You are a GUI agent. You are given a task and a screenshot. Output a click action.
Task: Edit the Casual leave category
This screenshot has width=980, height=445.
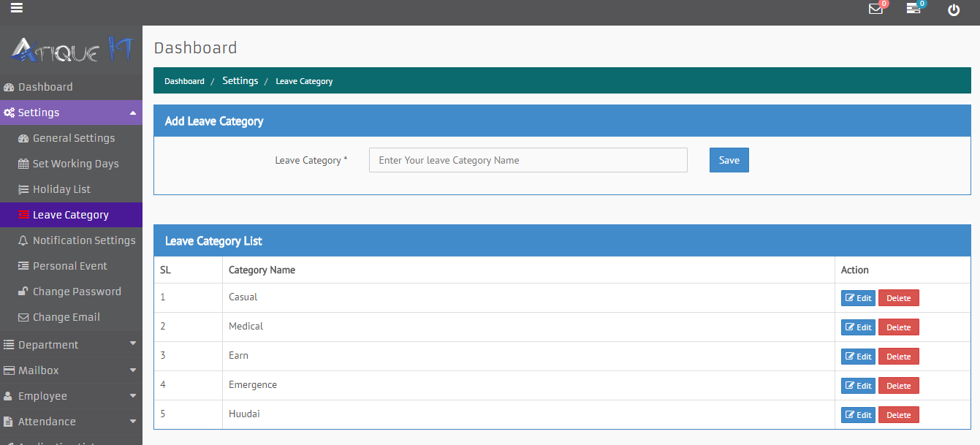(x=857, y=297)
